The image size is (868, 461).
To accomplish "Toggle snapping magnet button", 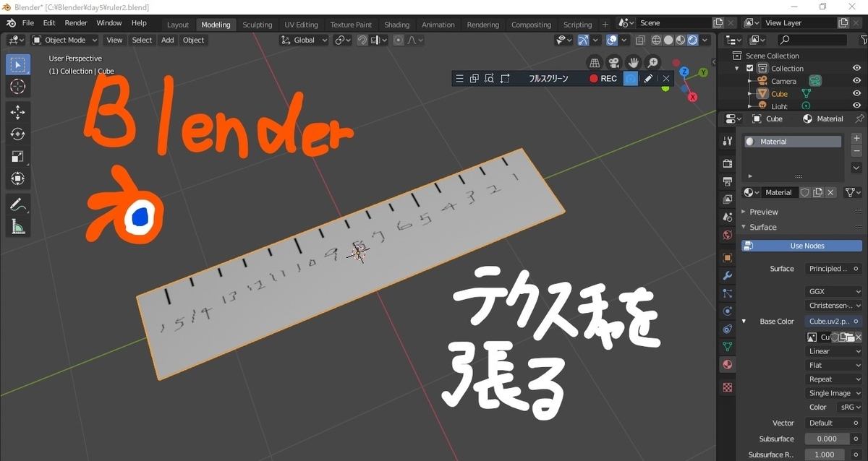I will 362,40.
